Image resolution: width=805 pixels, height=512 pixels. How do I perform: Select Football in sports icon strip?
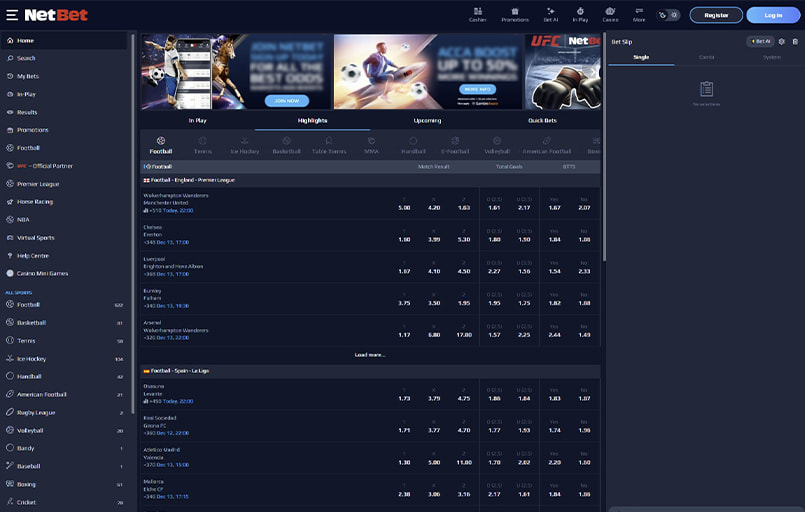(161, 145)
